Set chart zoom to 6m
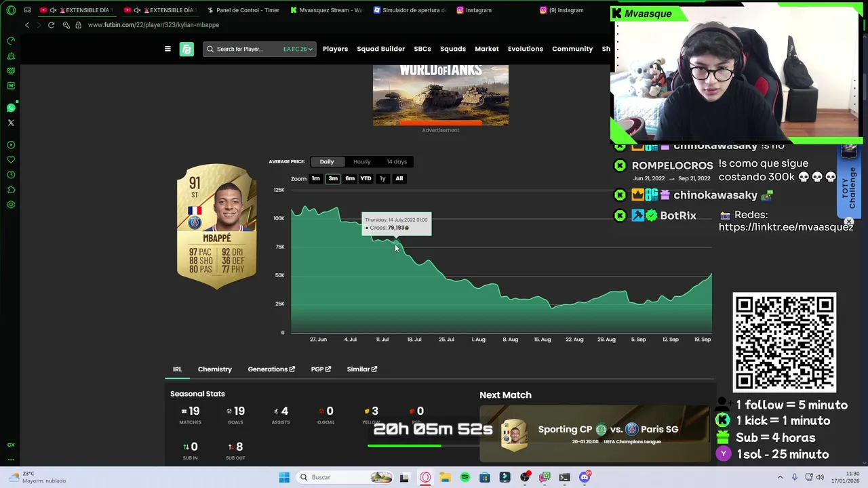868x488 pixels. (350, 178)
